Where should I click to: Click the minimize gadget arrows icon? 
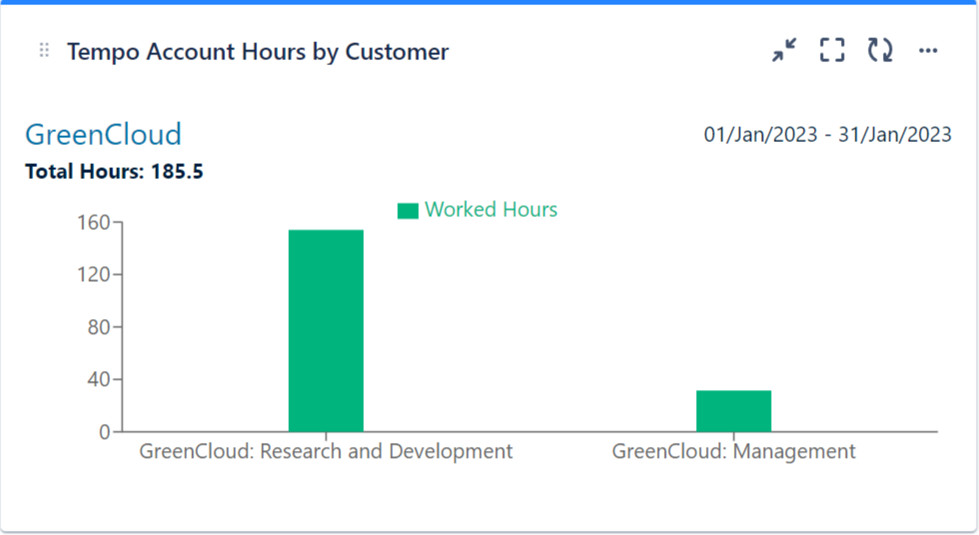[784, 51]
